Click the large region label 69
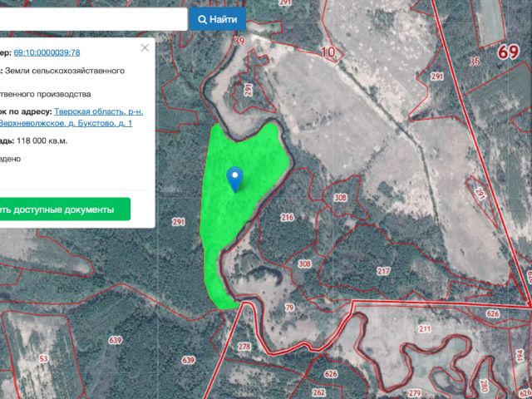532x399 pixels. click(x=509, y=52)
